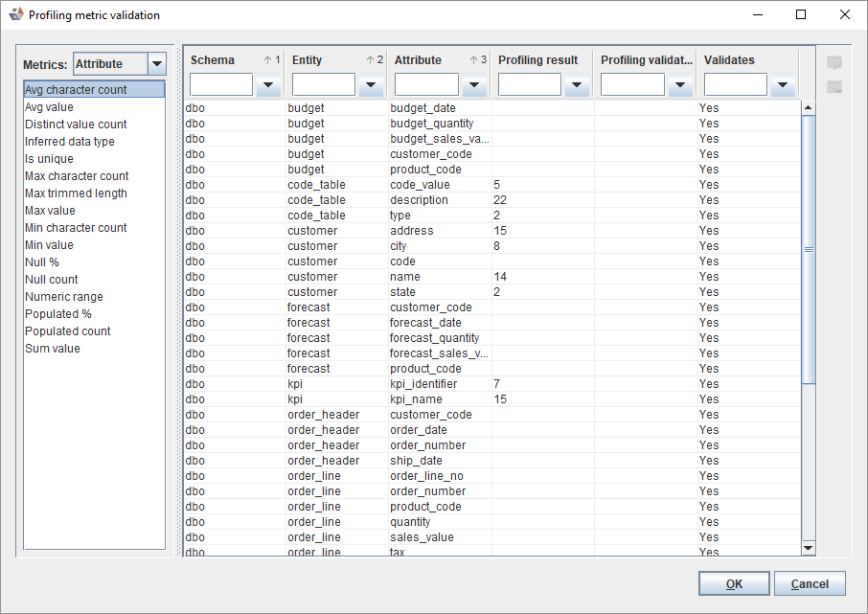
Task: Sort by the Entity column header
Action: tap(307, 60)
